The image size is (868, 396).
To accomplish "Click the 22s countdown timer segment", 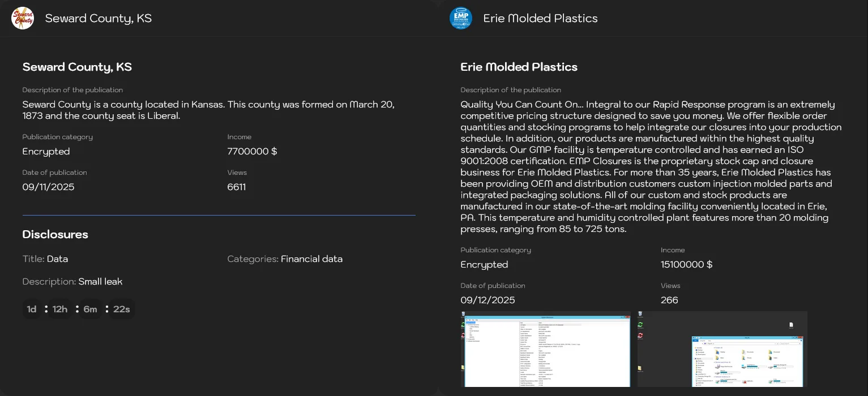I will pos(121,309).
